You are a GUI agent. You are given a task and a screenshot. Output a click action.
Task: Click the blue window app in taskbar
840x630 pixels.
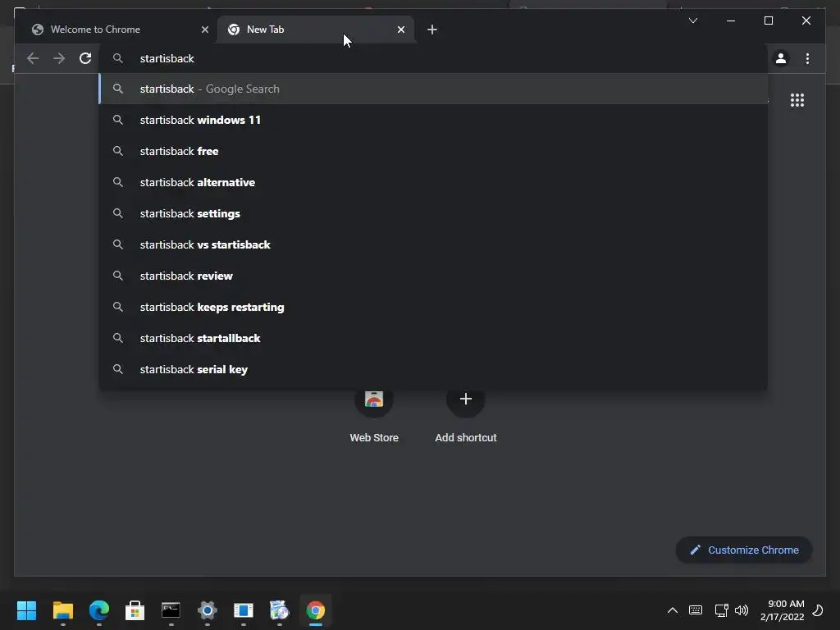click(243, 610)
